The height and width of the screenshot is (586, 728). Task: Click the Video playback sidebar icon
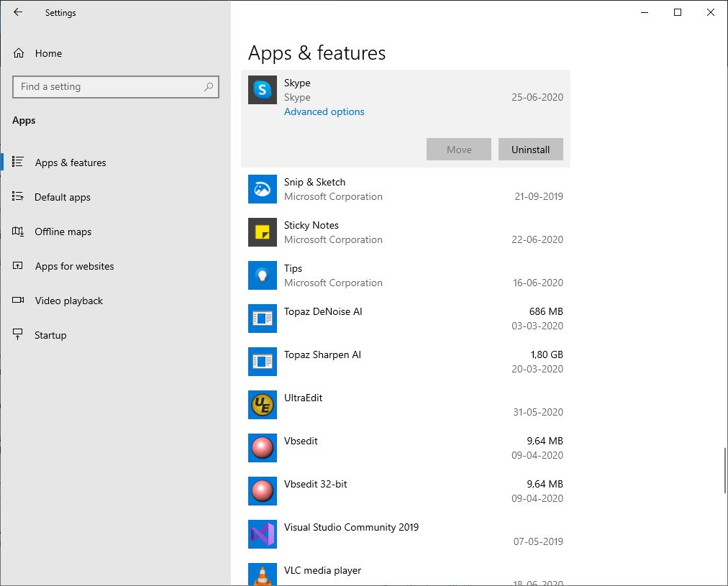[x=18, y=301]
